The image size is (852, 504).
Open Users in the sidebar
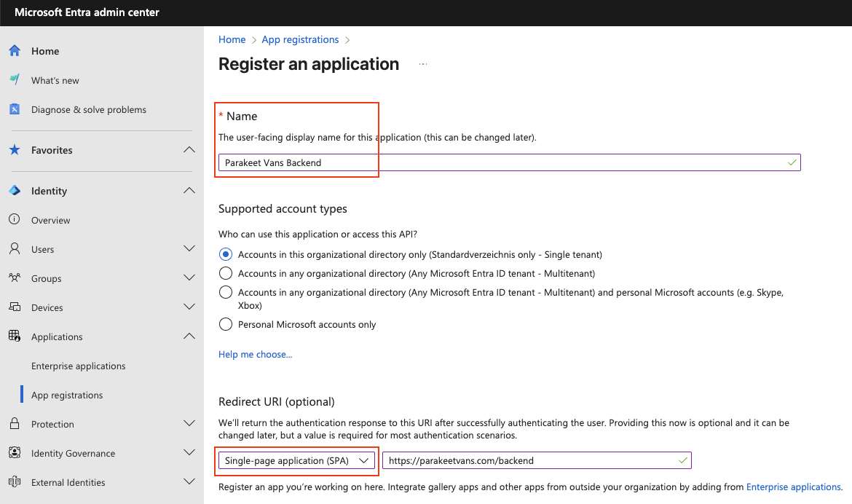pos(42,250)
